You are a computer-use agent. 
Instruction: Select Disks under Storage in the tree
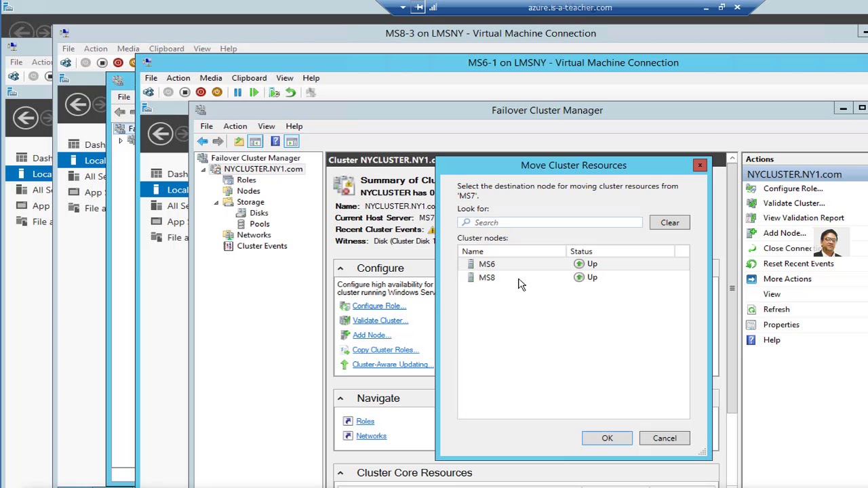click(259, 213)
